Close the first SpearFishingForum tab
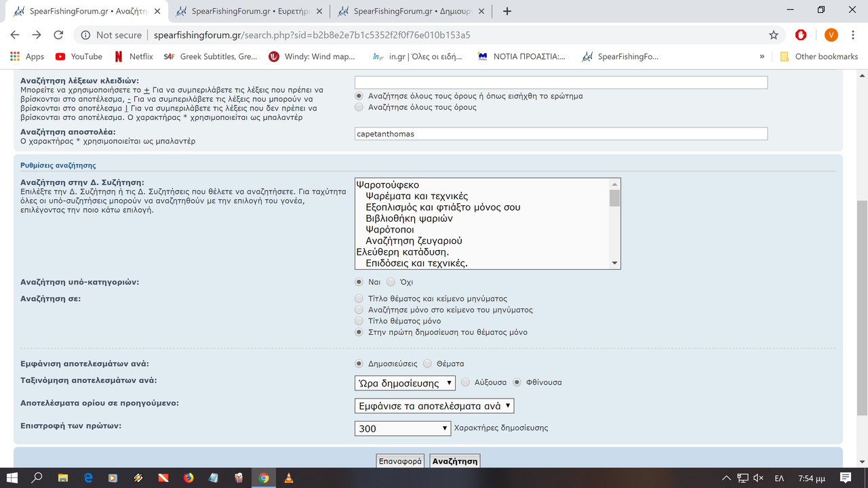 pyautogui.click(x=157, y=11)
